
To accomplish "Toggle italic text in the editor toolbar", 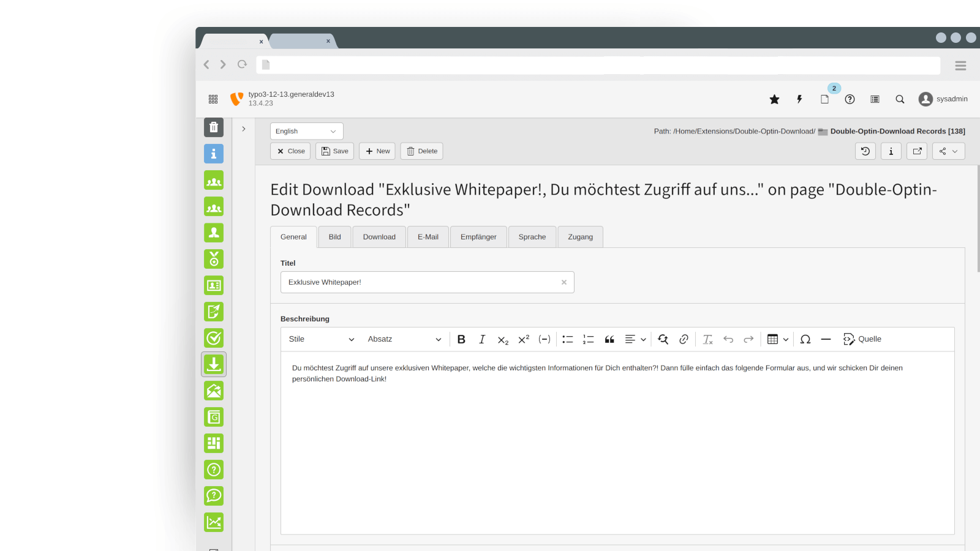I will (x=482, y=339).
